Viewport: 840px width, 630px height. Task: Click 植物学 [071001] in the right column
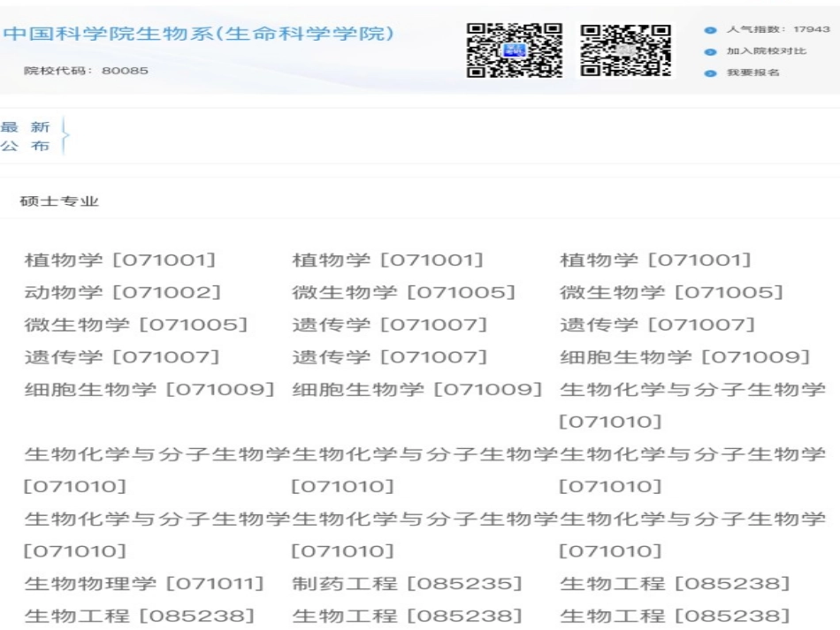tap(656, 260)
